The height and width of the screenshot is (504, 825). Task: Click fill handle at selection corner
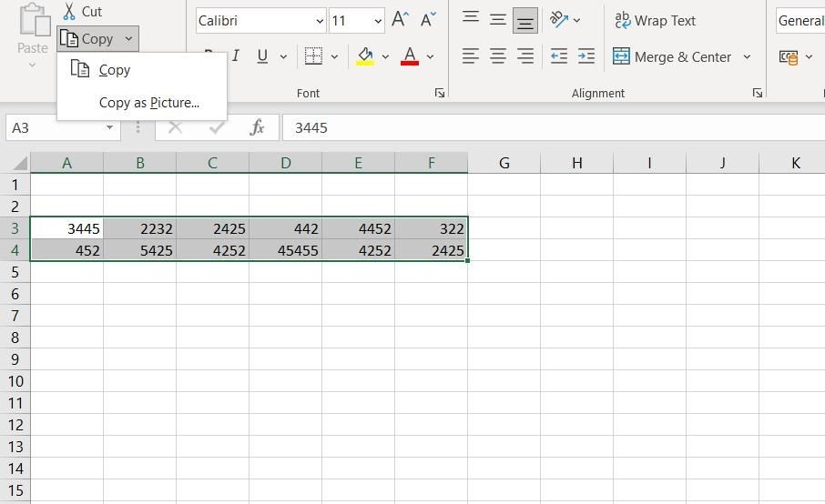468,261
